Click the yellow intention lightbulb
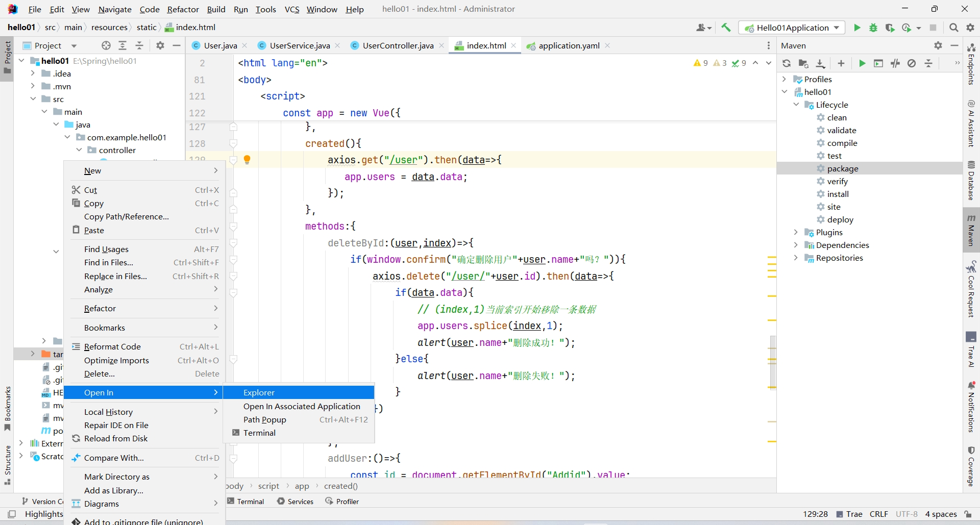 [x=247, y=160]
